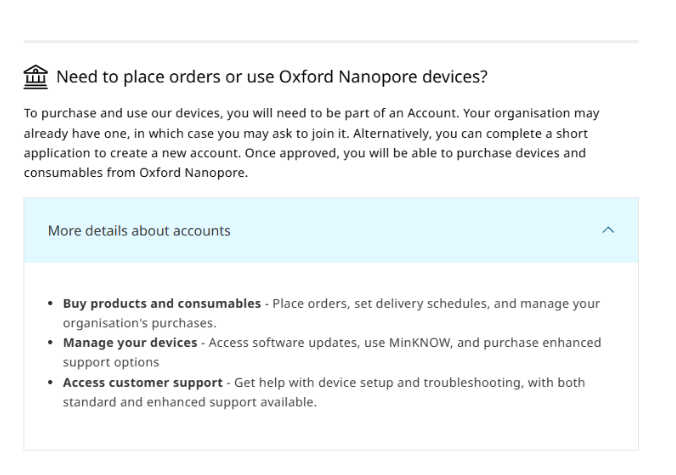
Task: Collapse the accounts details chevron arrow
Action: click(608, 231)
